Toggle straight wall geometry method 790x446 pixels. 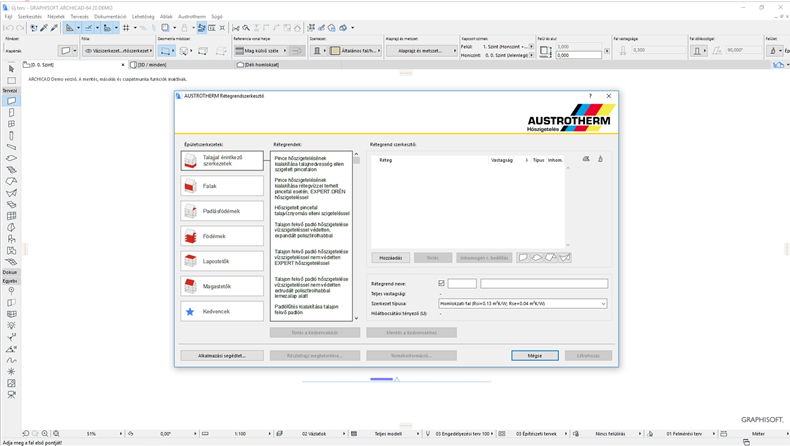[164, 51]
